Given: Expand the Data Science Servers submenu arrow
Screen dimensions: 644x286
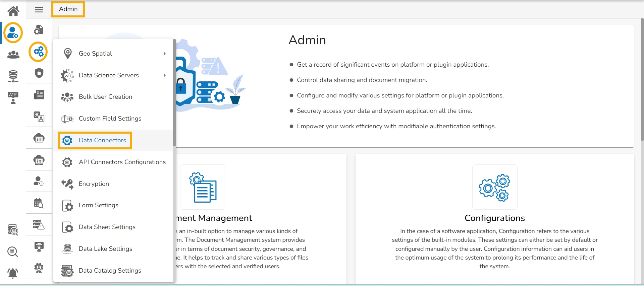Looking at the screenshot, I should (165, 75).
